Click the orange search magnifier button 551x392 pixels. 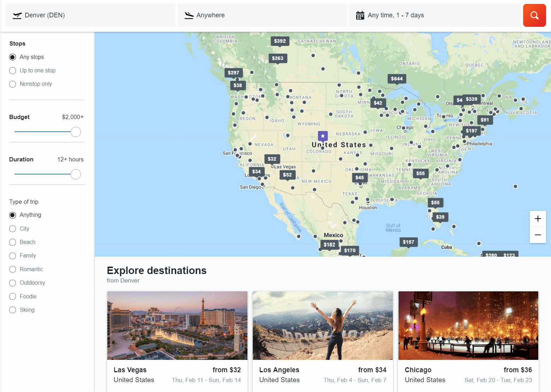(534, 15)
